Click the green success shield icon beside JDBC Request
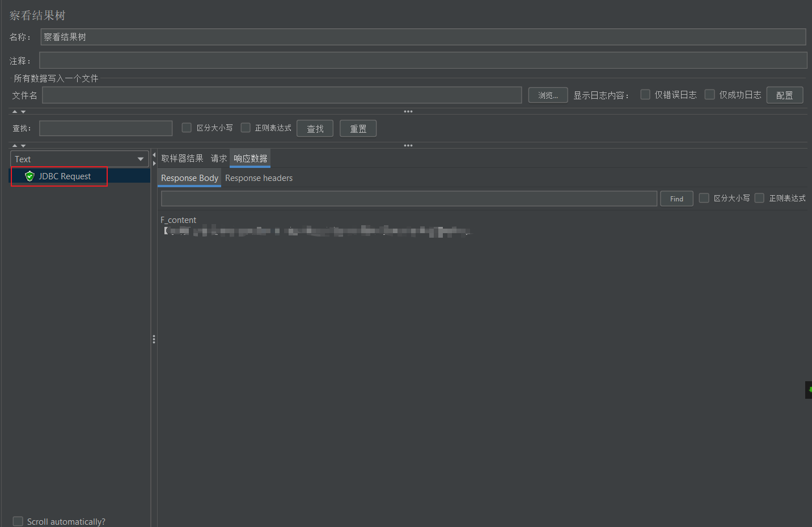This screenshot has height=527, width=812. click(30, 176)
